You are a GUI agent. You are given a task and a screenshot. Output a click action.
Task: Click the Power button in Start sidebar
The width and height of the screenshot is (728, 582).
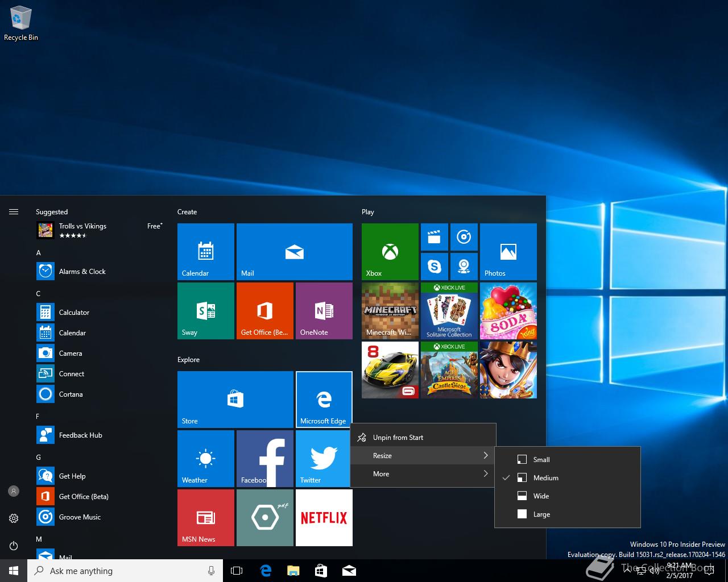14,546
